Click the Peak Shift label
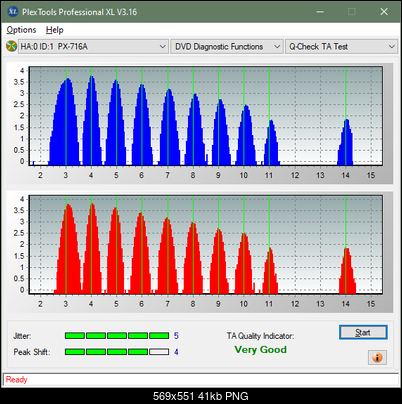Image resolution: width=402 pixels, height=404 pixels. pos(32,352)
